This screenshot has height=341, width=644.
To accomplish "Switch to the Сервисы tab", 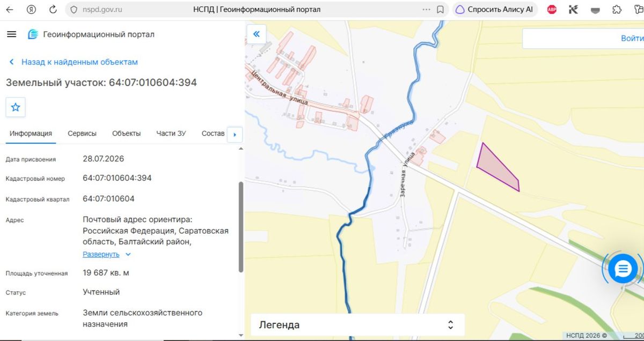I will click(82, 134).
